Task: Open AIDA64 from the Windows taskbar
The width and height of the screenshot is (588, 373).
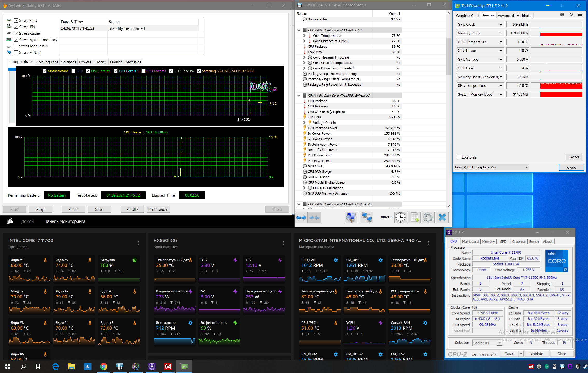Action: 168,366
